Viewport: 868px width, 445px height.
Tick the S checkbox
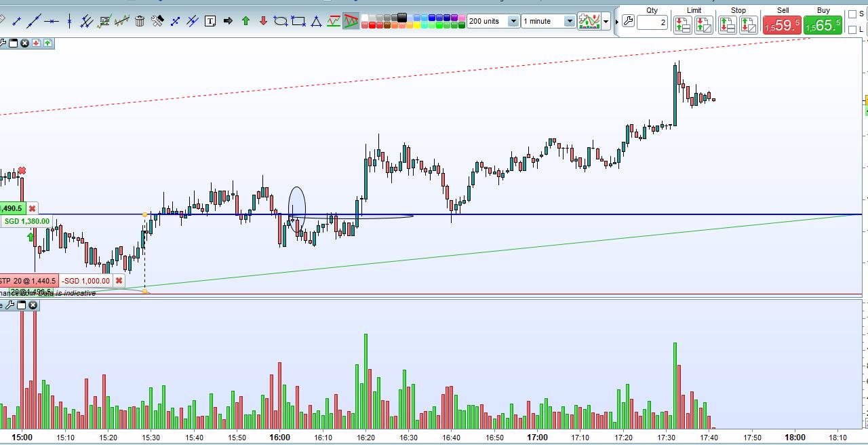pyautogui.click(x=852, y=14)
